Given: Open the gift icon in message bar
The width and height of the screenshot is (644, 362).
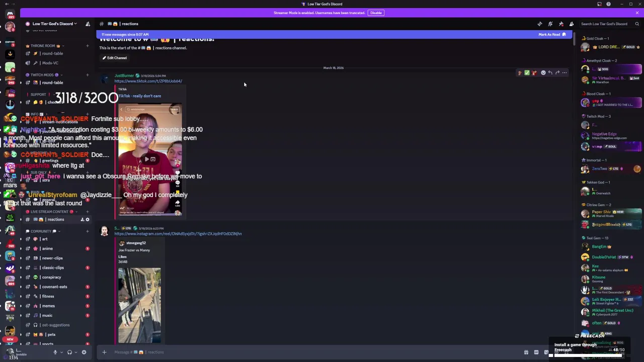Looking at the screenshot, I should pos(526,352).
